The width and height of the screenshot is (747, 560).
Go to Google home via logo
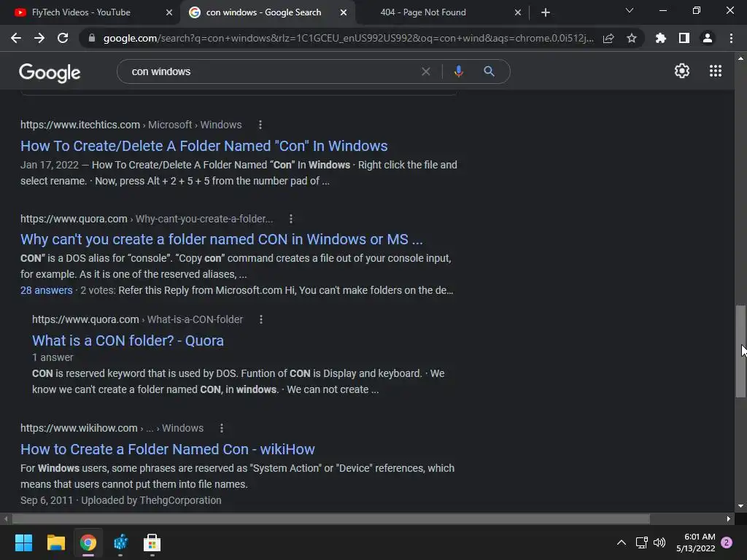[x=50, y=72]
